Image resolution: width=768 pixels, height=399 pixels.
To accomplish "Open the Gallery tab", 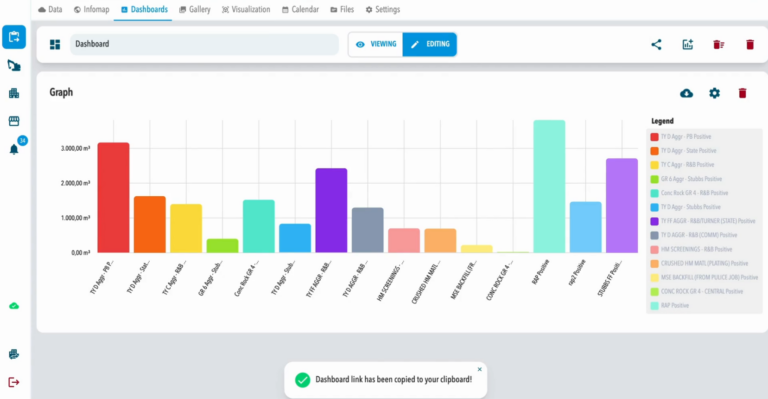I will (x=195, y=9).
